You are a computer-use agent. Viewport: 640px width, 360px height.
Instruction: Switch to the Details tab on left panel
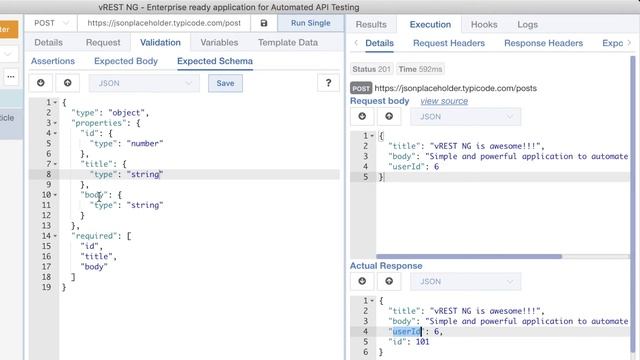49,42
